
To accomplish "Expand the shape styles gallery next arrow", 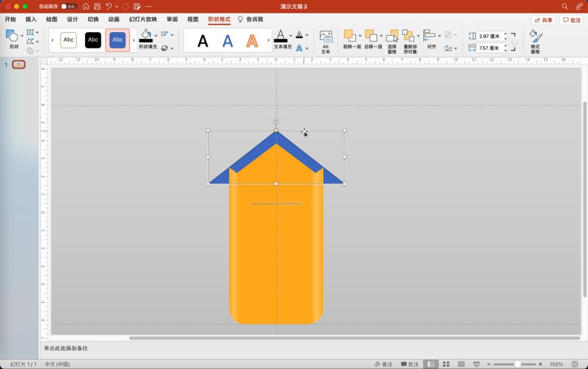I will point(134,40).
